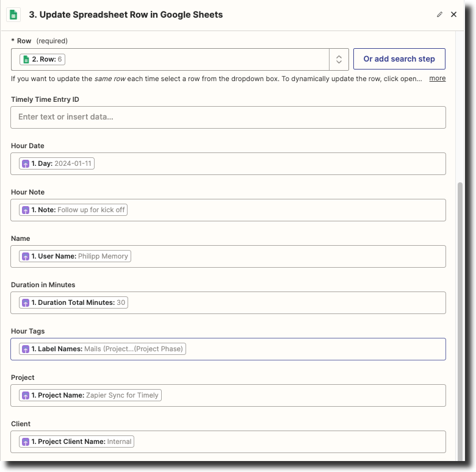476x472 pixels.
Task: Close the Update Spreadsheet Row panel
Action: [x=453, y=15]
